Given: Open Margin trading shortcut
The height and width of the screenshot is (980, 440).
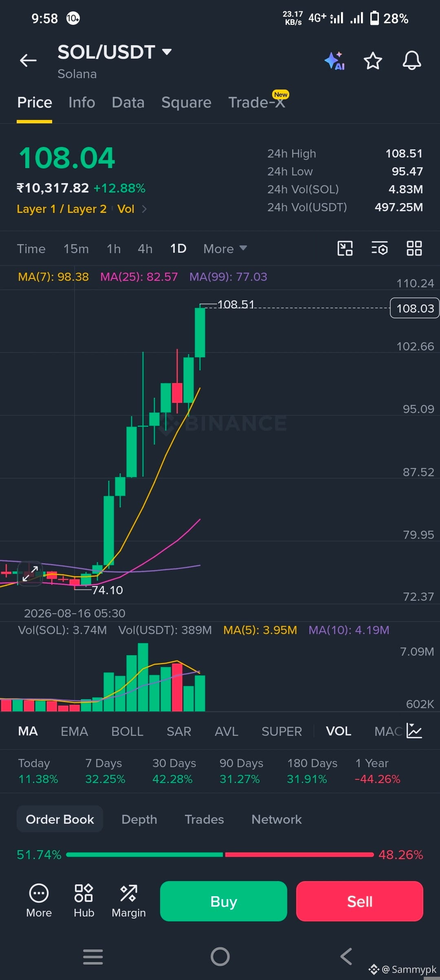Looking at the screenshot, I should 129,901.
